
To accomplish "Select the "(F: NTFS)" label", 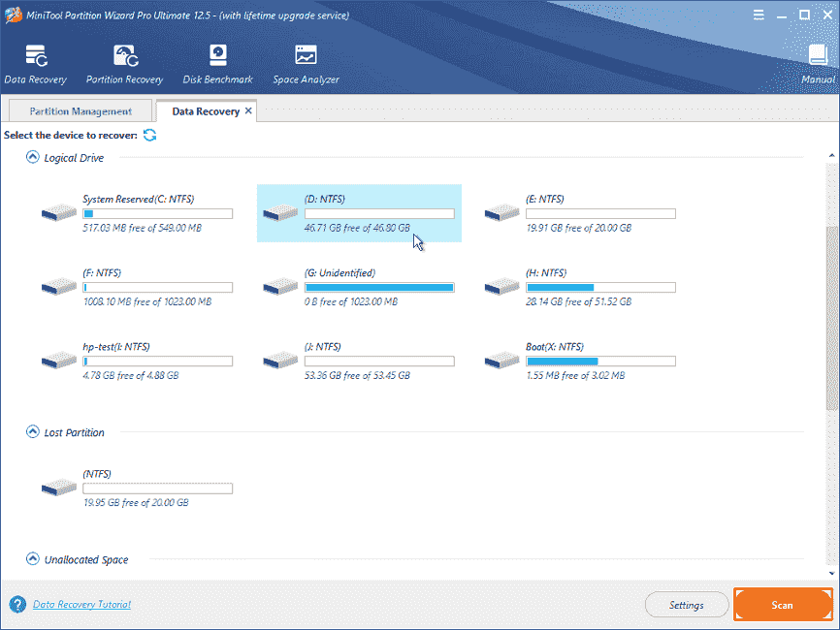I will pos(102,273).
